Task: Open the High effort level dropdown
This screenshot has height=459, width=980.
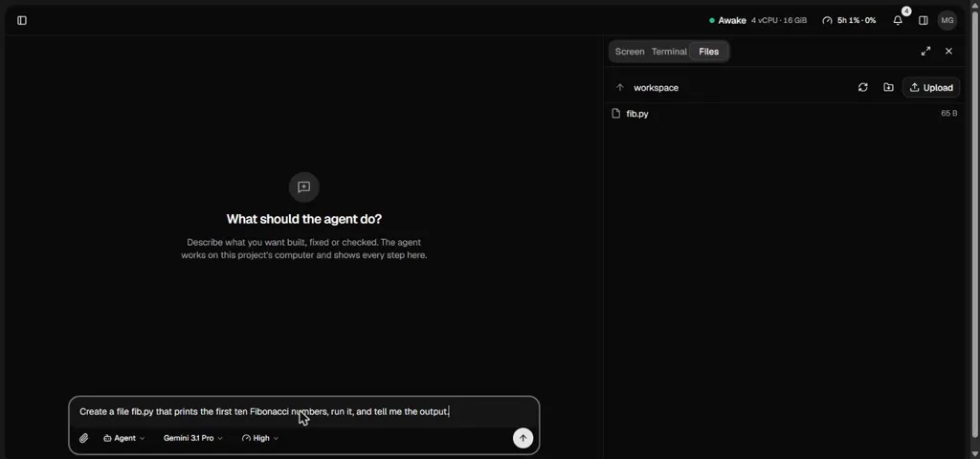Action: tap(260, 438)
